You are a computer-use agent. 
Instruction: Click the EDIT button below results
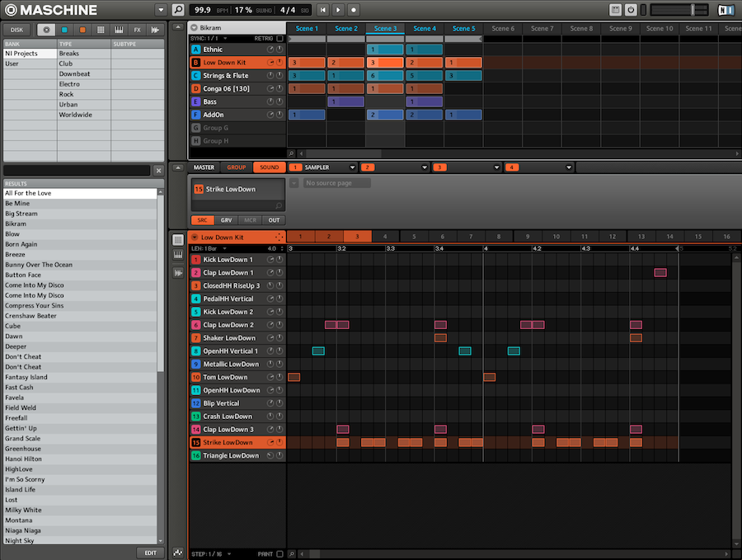(151, 553)
